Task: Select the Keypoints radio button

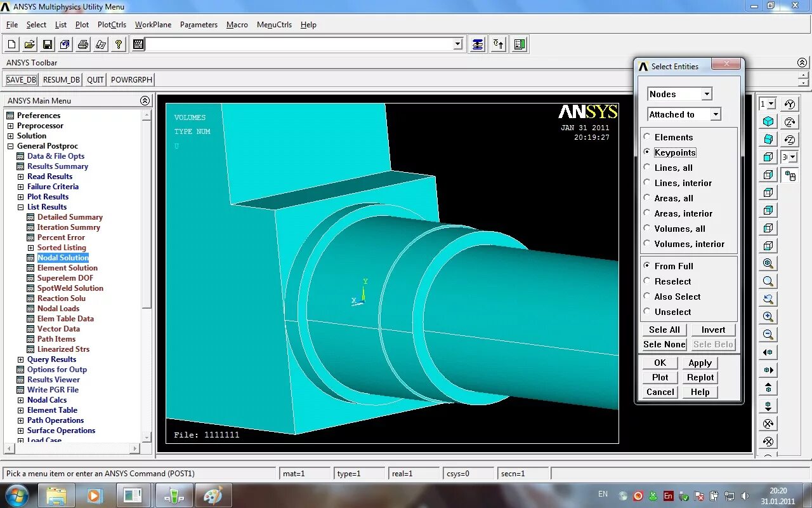Action: pos(647,152)
